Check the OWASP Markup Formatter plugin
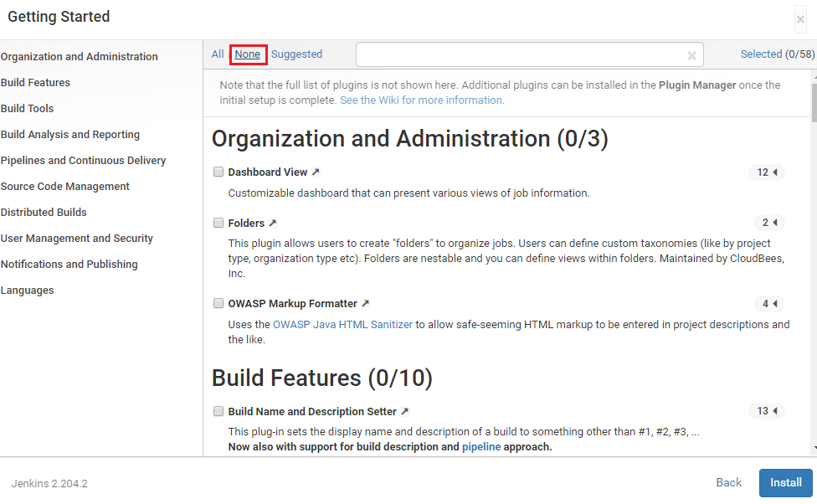Screen dimensions: 817x504 pyautogui.click(x=218, y=303)
